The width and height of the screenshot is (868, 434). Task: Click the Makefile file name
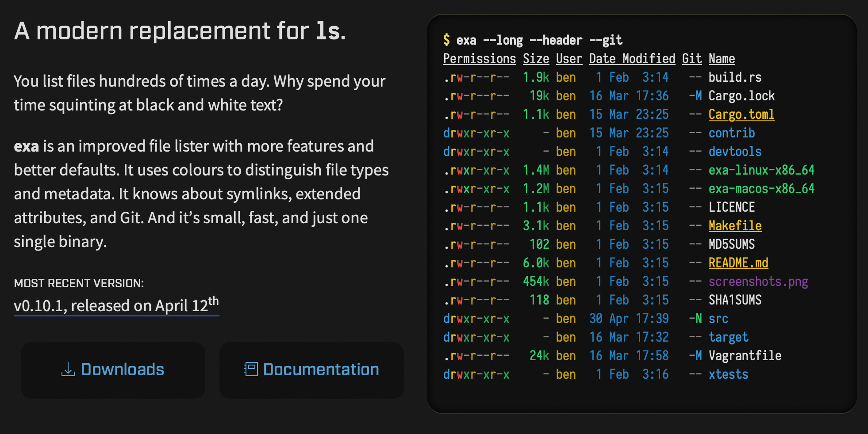[x=735, y=226]
